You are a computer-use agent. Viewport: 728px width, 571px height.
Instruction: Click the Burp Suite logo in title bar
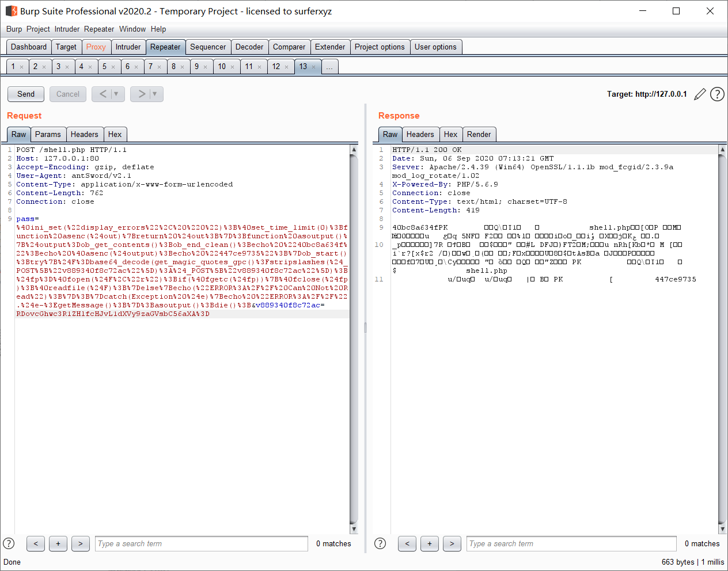point(12,11)
